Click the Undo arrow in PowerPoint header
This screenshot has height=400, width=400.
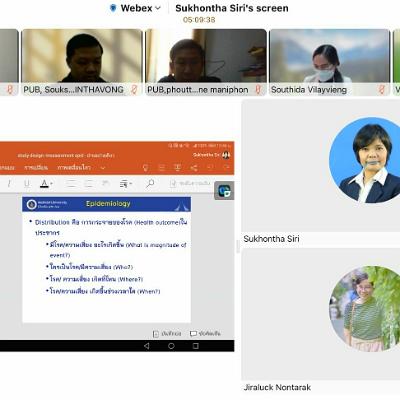pyautogui.click(x=211, y=167)
